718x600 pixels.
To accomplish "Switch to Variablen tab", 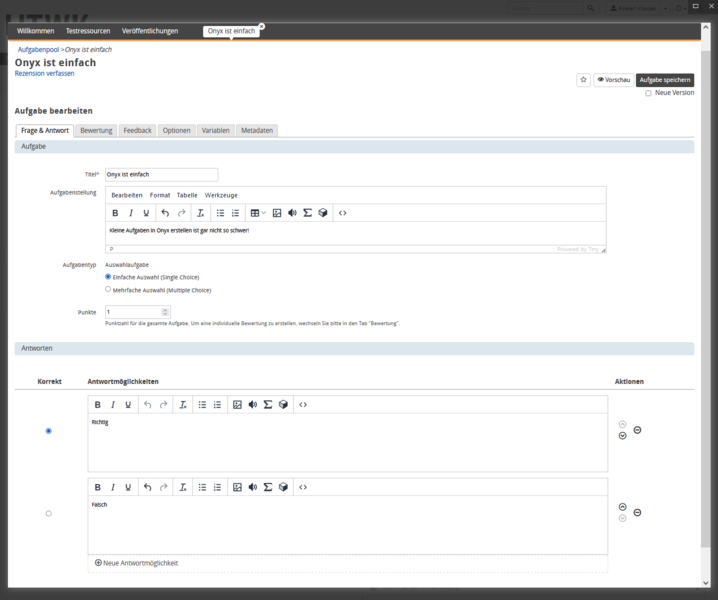I will pos(216,131).
